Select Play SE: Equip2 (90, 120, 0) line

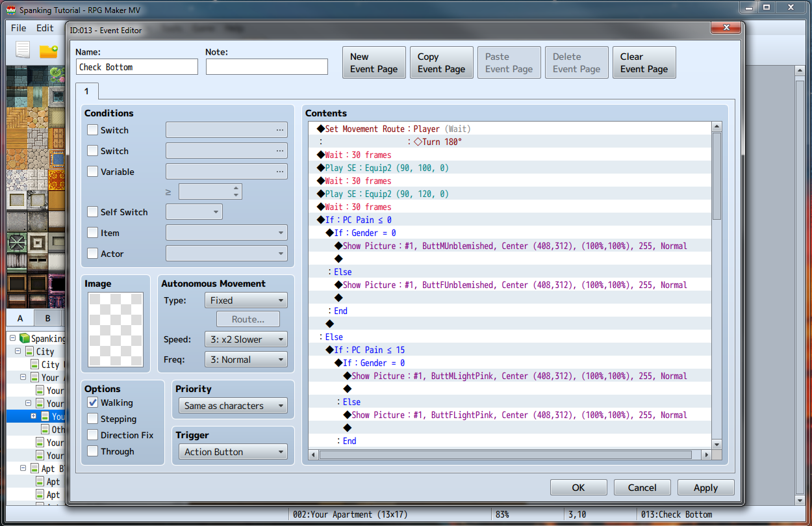tap(510, 194)
